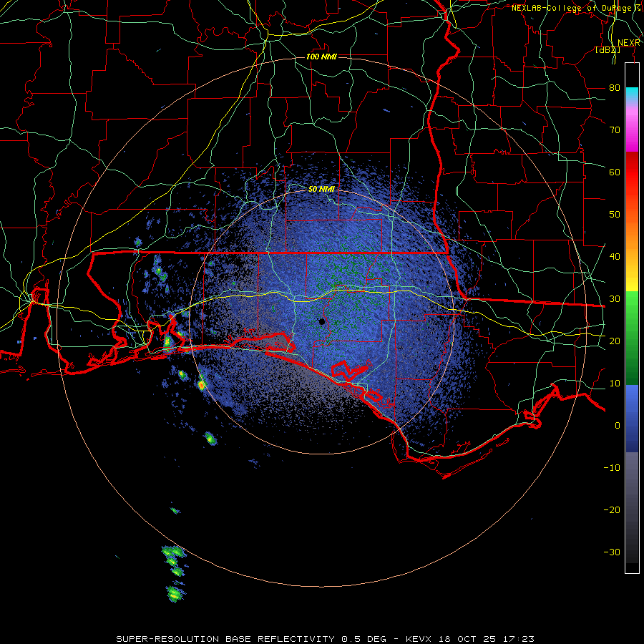Click the -30 value on the dBZ scale
Screen dimensions: 644x644
pyautogui.click(x=612, y=552)
